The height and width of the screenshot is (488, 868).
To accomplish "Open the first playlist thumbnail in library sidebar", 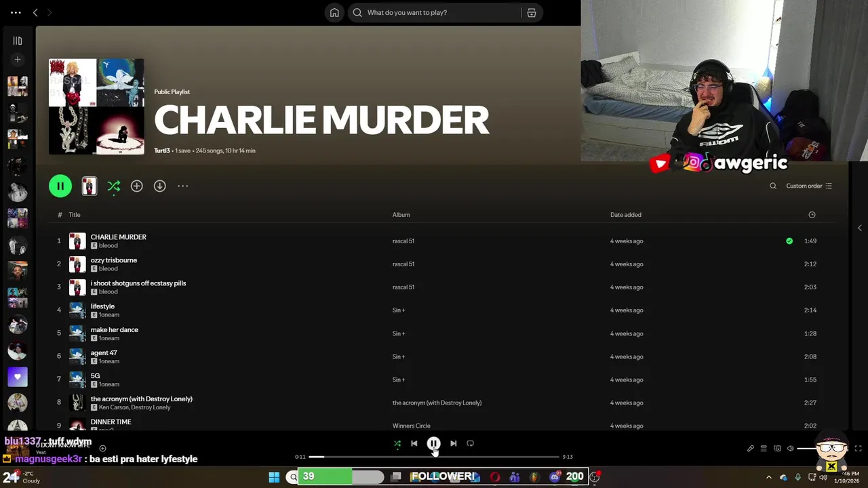I will pyautogui.click(x=18, y=86).
